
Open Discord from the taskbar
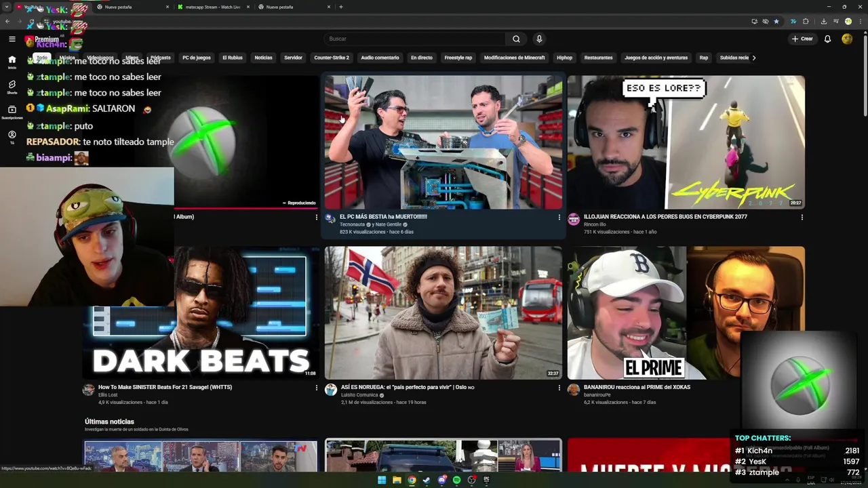(x=441, y=480)
